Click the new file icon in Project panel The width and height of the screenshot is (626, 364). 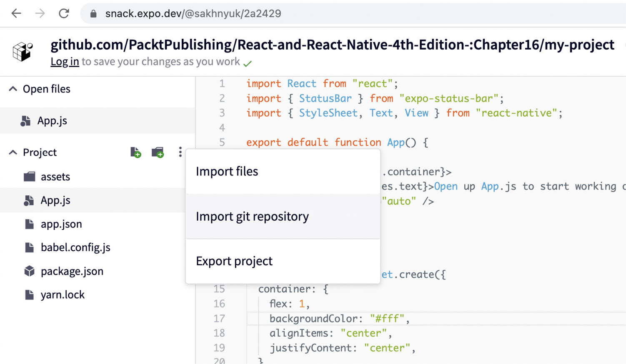[135, 152]
